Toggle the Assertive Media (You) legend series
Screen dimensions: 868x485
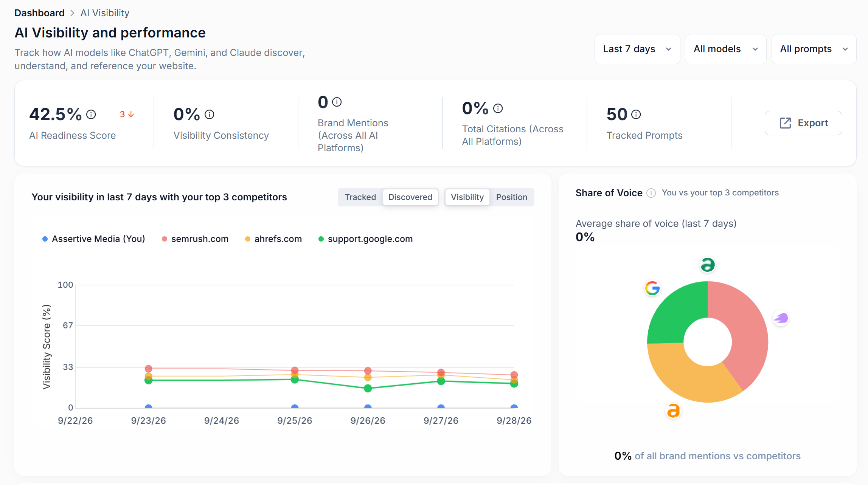(x=93, y=239)
